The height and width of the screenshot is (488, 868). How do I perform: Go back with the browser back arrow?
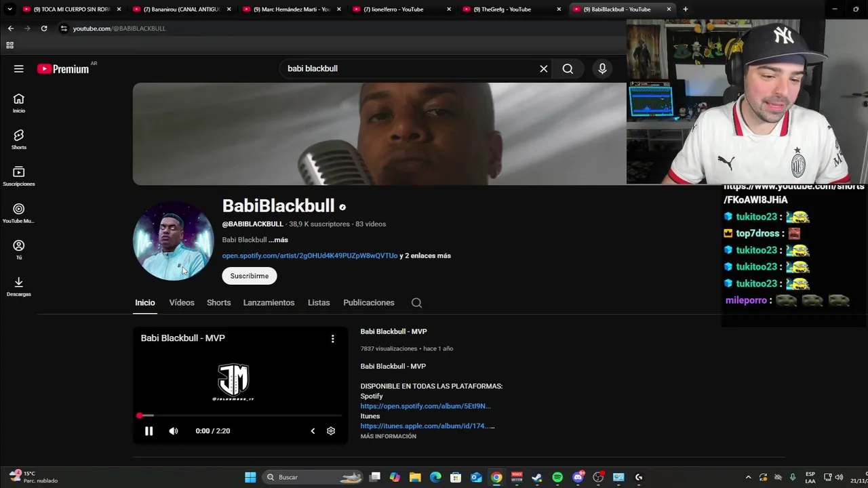[10, 28]
